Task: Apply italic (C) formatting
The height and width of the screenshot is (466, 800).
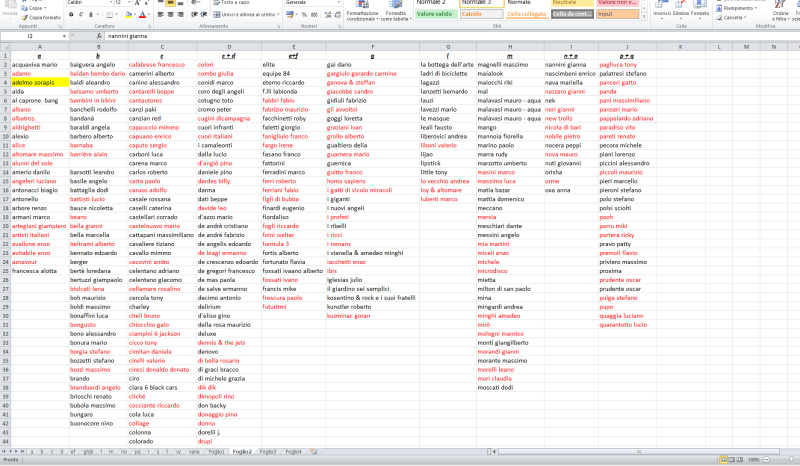Action: pos(81,15)
